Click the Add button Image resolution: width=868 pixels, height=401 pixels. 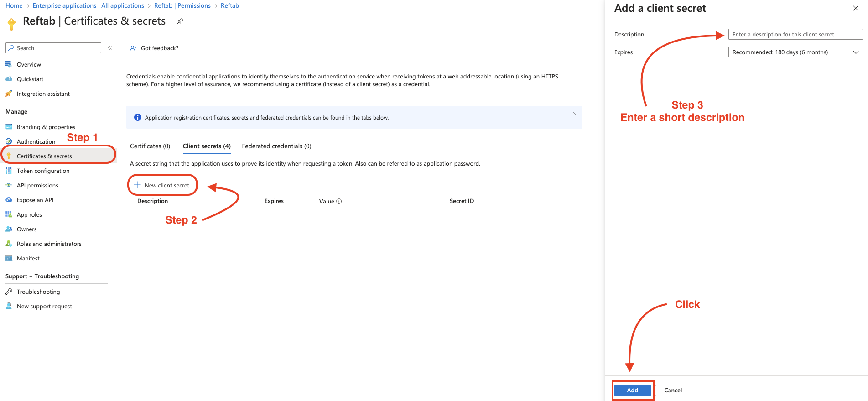[633, 390]
